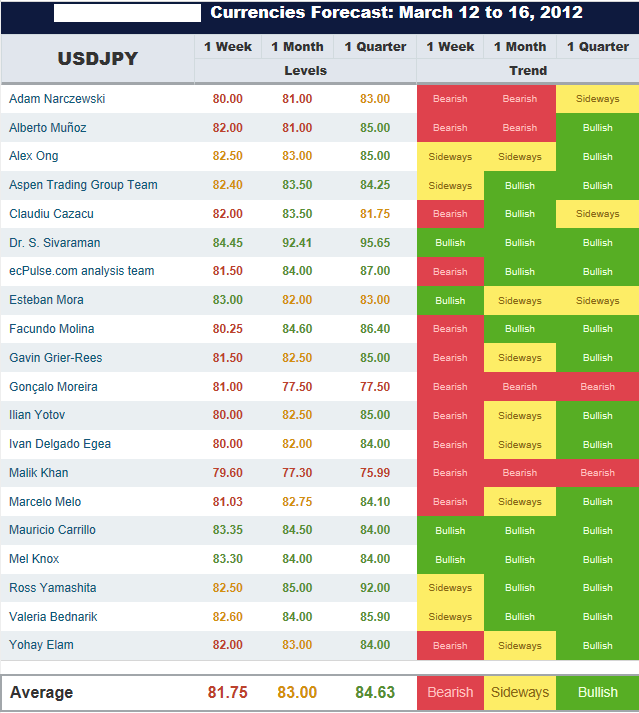Viewport: 639px width, 713px height.
Task: Click Mel Knox's 1 Quarter Bullish trend cell
Action: point(598,560)
